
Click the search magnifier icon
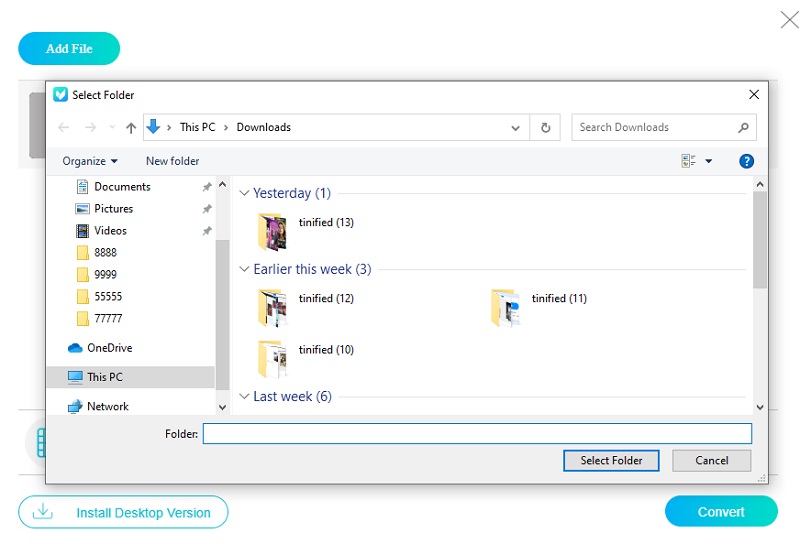(x=743, y=128)
